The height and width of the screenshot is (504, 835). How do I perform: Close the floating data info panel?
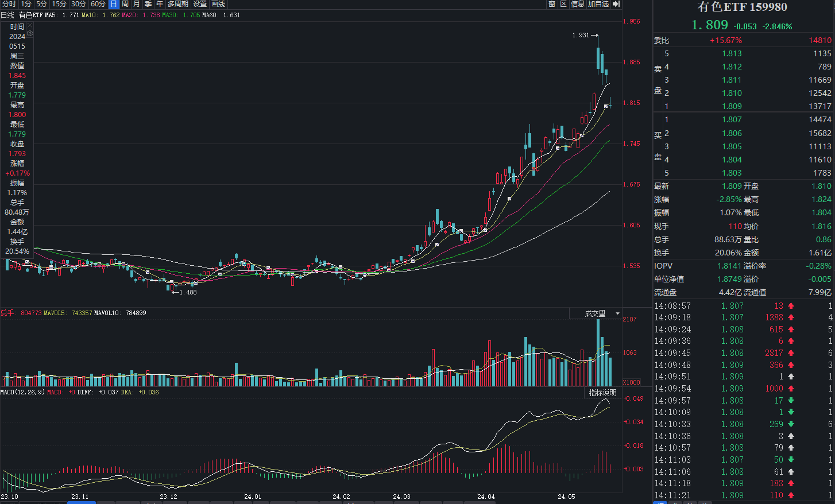click(30, 26)
